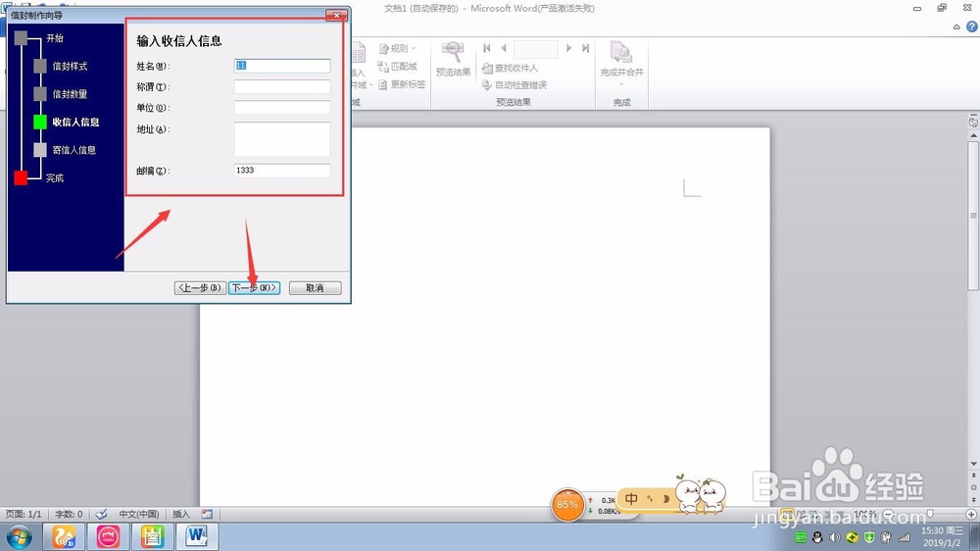This screenshot has width=980, height=551.
Task: Click the vertical scrollbar in Word
Action: (x=973, y=216)
